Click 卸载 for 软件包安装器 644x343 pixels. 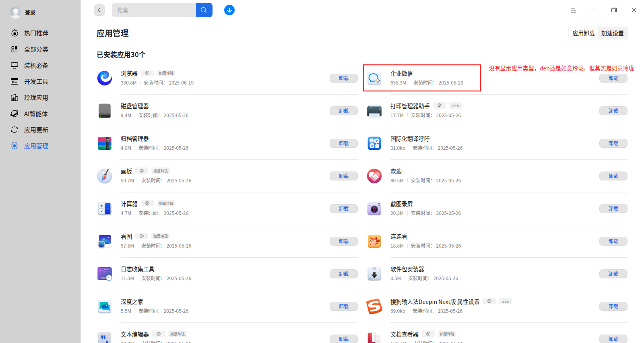pyautogui.click(x=613, y=274)
